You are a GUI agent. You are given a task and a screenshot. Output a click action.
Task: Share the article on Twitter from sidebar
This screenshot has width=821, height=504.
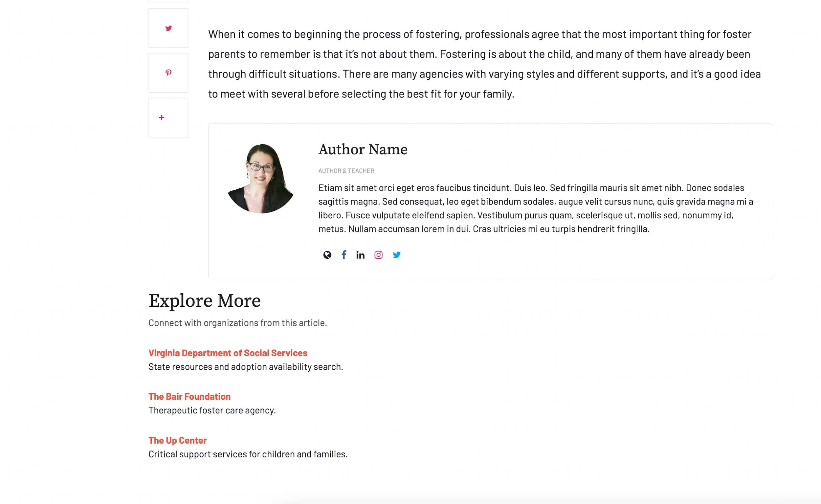coord(168,28)
